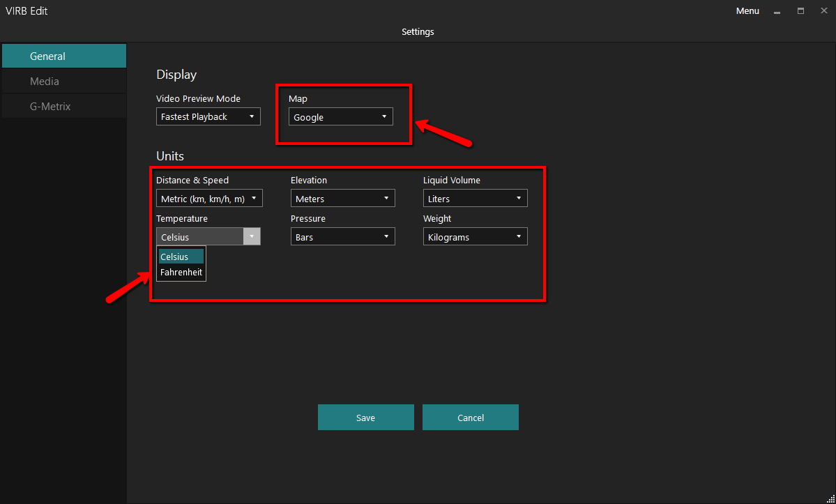Cancel the settings changes
836x504 pixels.
(470, 418)
